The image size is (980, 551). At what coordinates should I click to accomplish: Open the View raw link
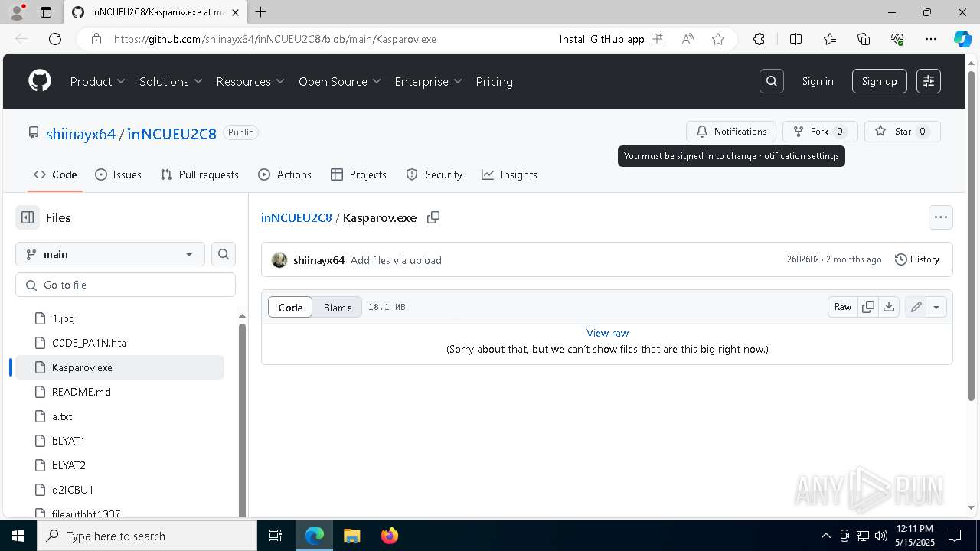(607, 333)
